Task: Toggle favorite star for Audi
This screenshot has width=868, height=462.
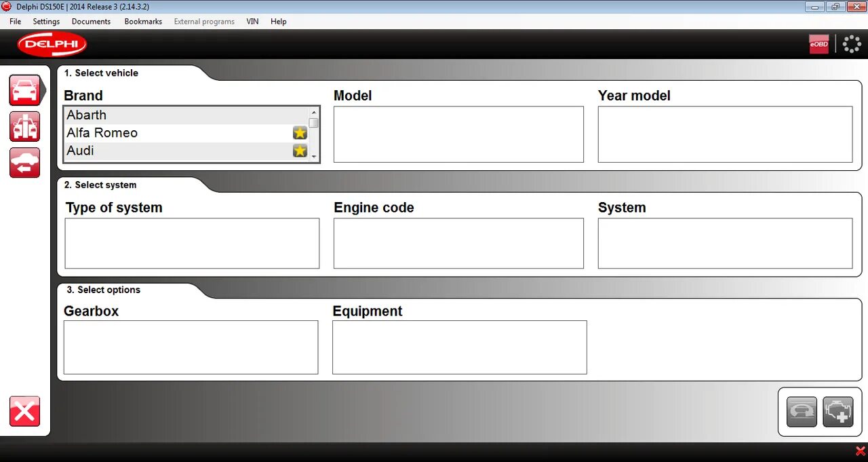Action: click(300, 151)
